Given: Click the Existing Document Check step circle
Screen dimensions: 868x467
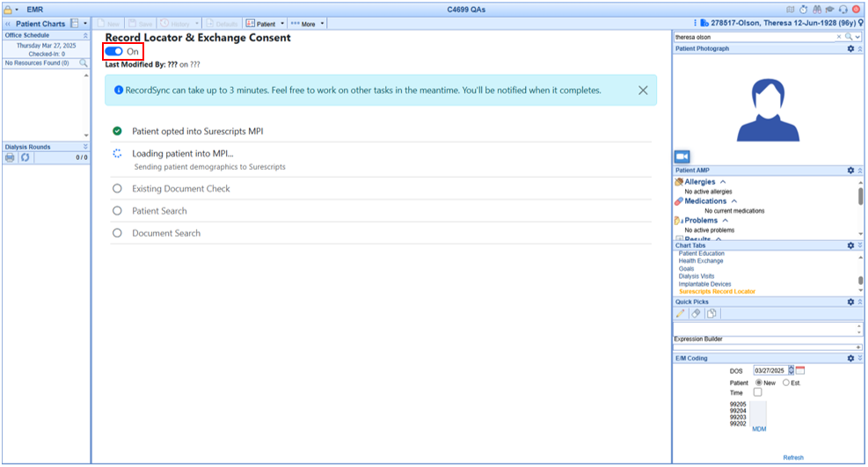Looking at the screenshot, I should 117,189.
